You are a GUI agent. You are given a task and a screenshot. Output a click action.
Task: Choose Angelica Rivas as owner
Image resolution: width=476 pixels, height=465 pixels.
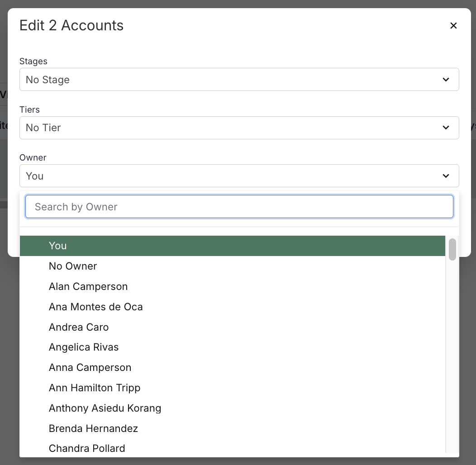pos(84,347)
